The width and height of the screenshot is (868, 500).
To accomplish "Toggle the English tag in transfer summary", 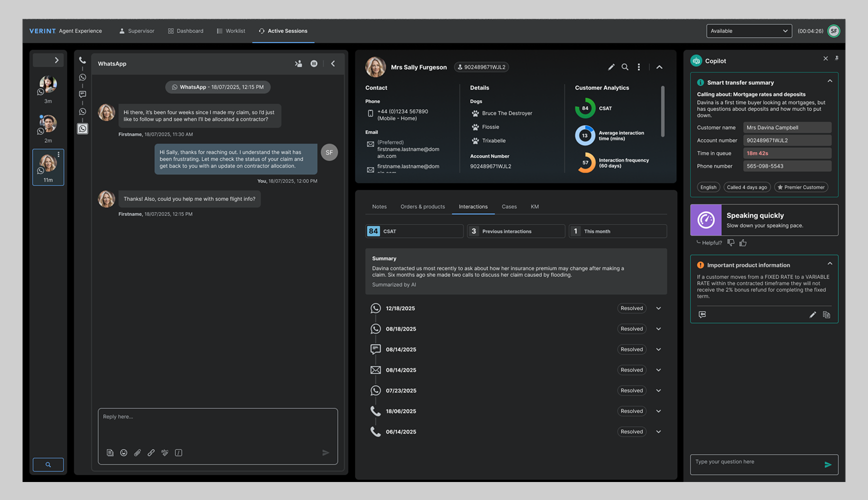I will click(708, 187).
